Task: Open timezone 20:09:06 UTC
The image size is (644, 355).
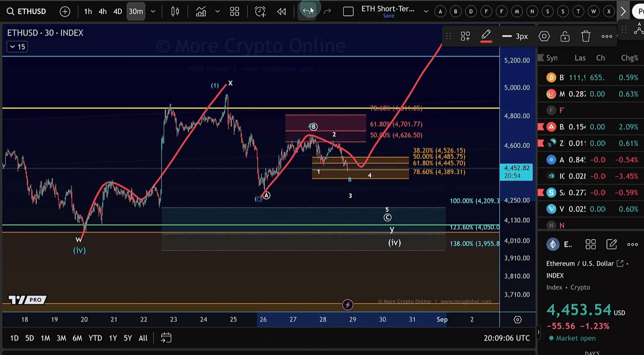Action: coord(506,338)
